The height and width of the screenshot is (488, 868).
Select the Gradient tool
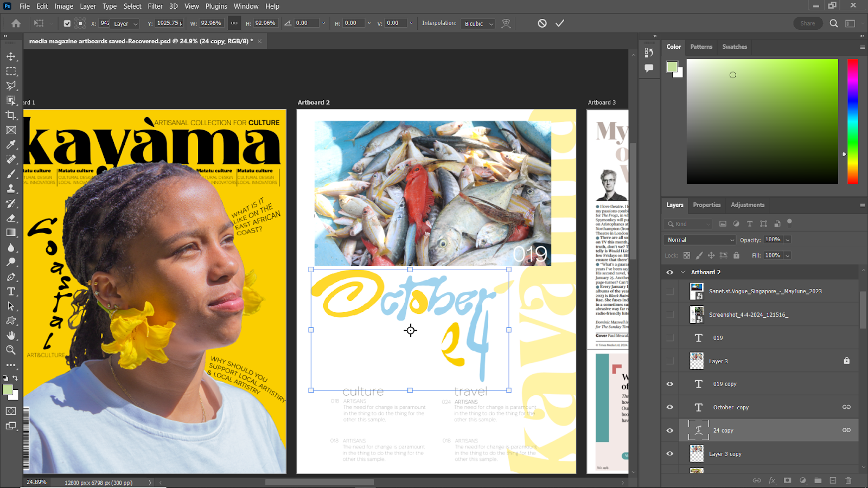11,233
